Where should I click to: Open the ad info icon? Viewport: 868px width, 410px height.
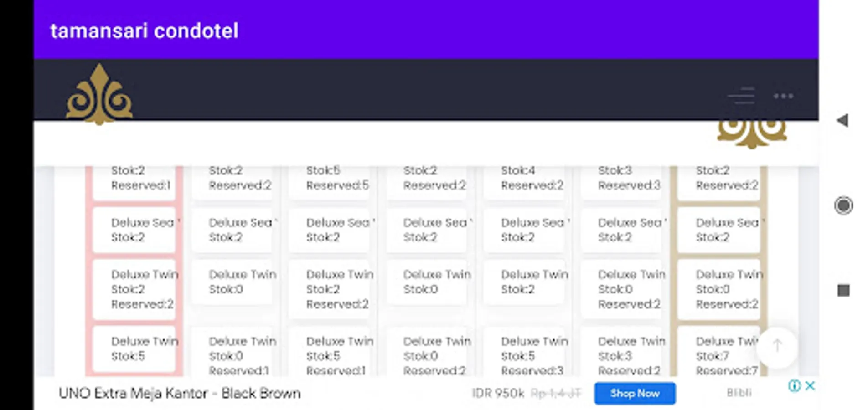coord(794,386)
